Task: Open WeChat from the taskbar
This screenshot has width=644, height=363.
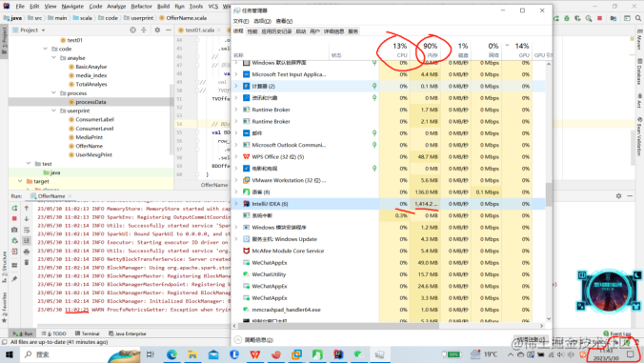Action: (359, 354)
